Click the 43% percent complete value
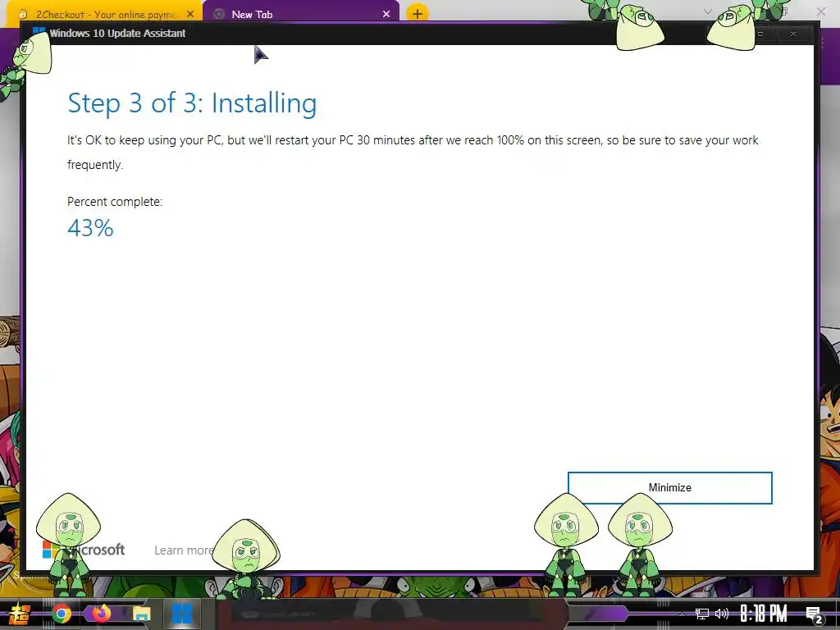 point(90,228)
